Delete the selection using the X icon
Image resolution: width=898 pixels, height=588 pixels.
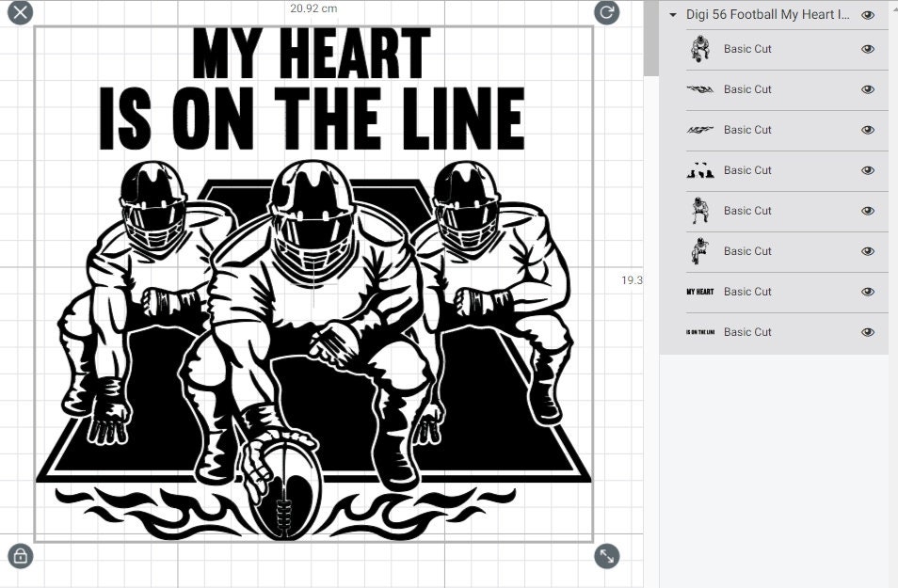click(x=19, y=13)
